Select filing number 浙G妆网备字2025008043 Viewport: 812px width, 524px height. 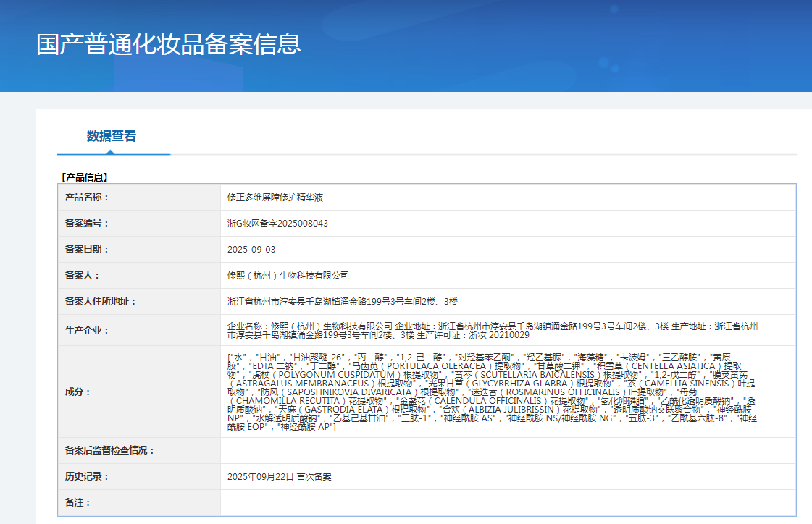click(x=277, y=224)
